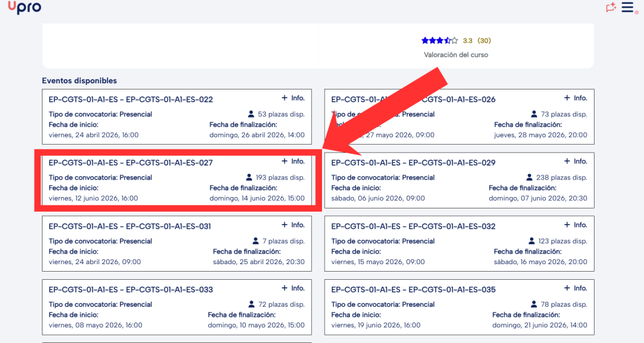The image size is (644, 343).
Task: Click person icon beside 193 plazas disp.
Action: coord(249,178)
